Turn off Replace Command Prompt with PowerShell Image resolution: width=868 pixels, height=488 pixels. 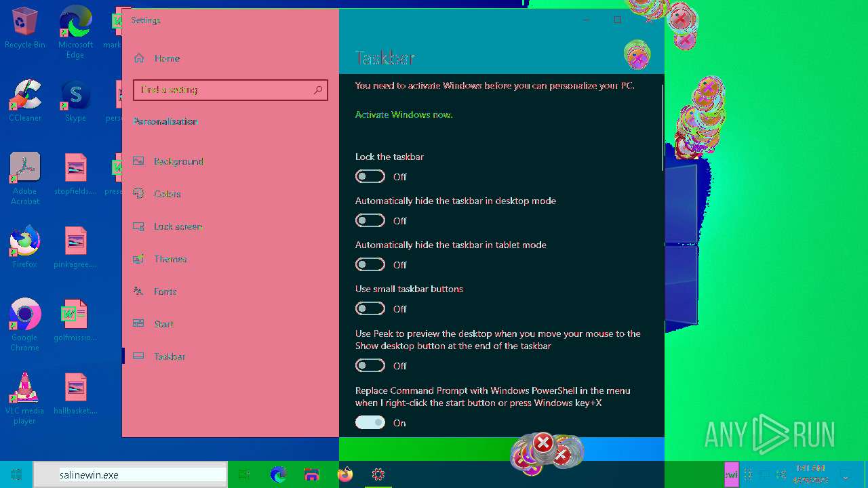(x=370, y=422)
